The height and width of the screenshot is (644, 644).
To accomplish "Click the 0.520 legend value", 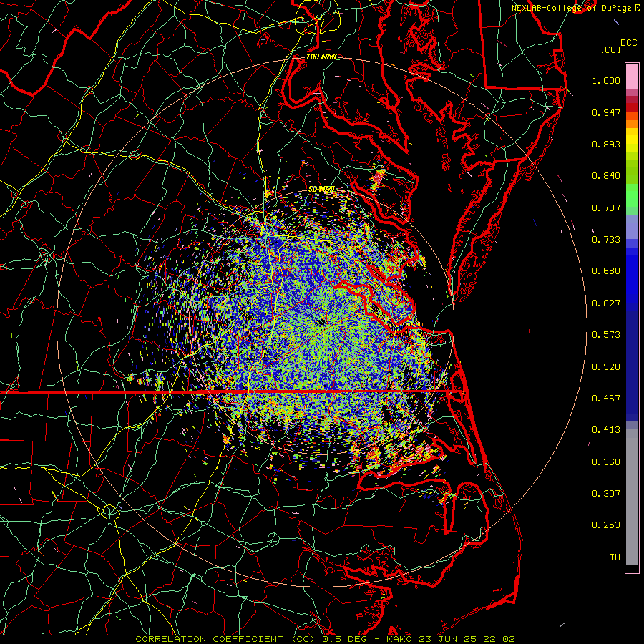I will click(x=606, y=367).
